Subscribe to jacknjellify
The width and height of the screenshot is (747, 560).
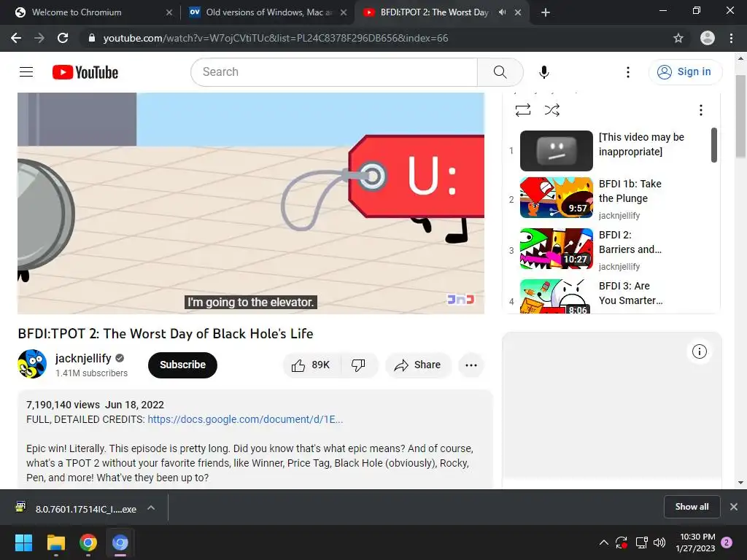[x=182, y=365]
